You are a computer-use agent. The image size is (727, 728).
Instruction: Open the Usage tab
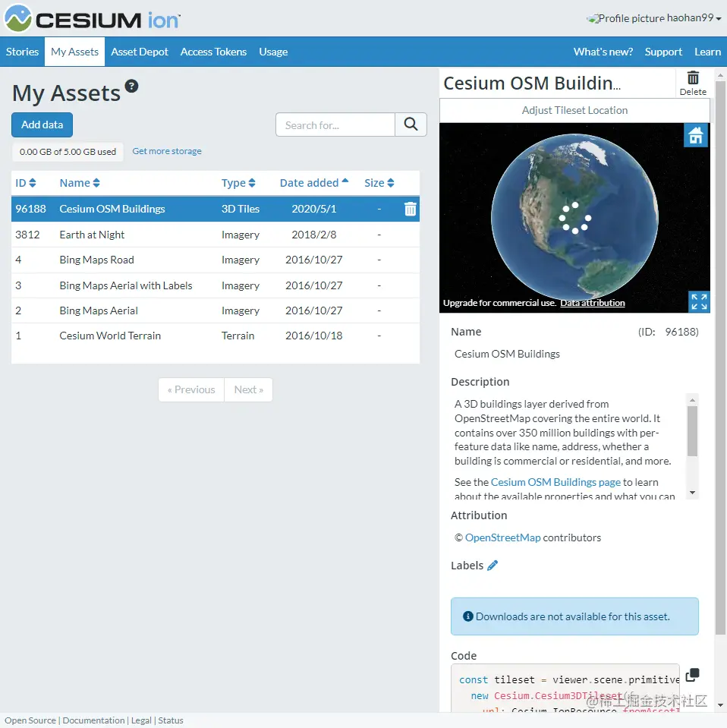tap(273, 52)
